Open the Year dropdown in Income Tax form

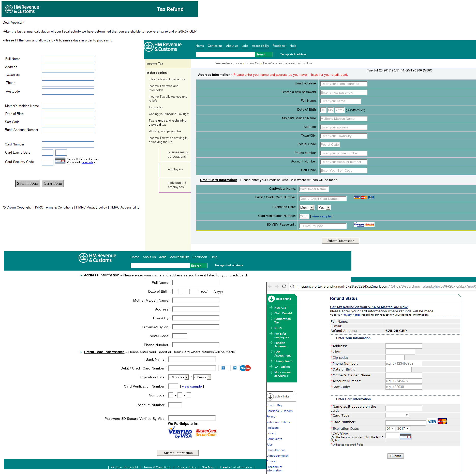[324, 208]
